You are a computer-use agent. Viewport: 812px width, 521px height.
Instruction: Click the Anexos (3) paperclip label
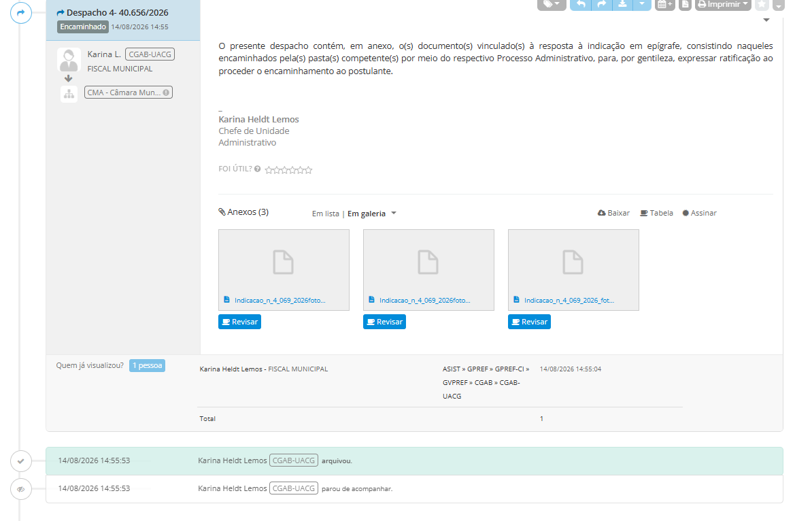point(243,212)
